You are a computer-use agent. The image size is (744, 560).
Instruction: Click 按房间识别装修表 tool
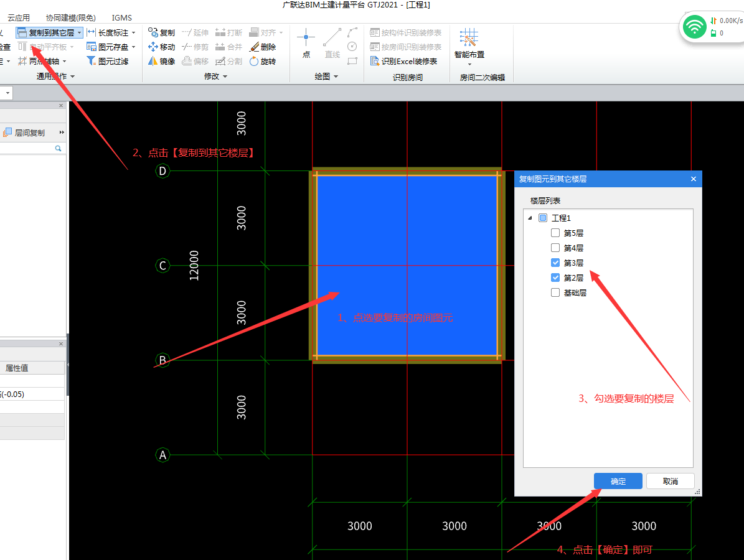[406, 47]
